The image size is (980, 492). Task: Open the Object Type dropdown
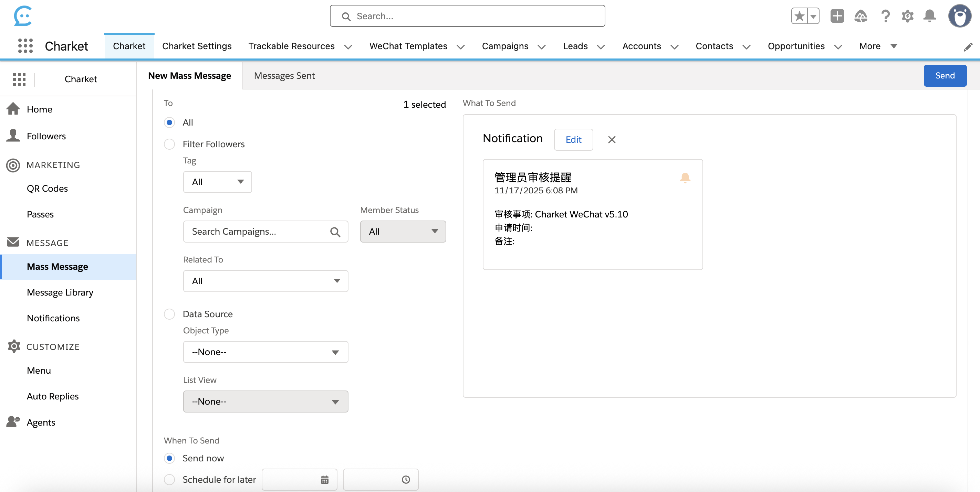pyautogui.click(x=265, y=352)
